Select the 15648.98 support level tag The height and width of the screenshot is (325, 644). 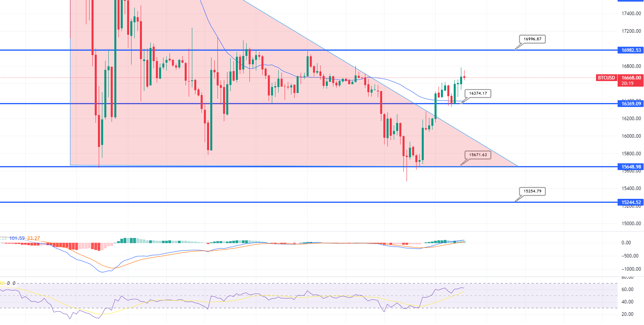click(x=631, y=167)
